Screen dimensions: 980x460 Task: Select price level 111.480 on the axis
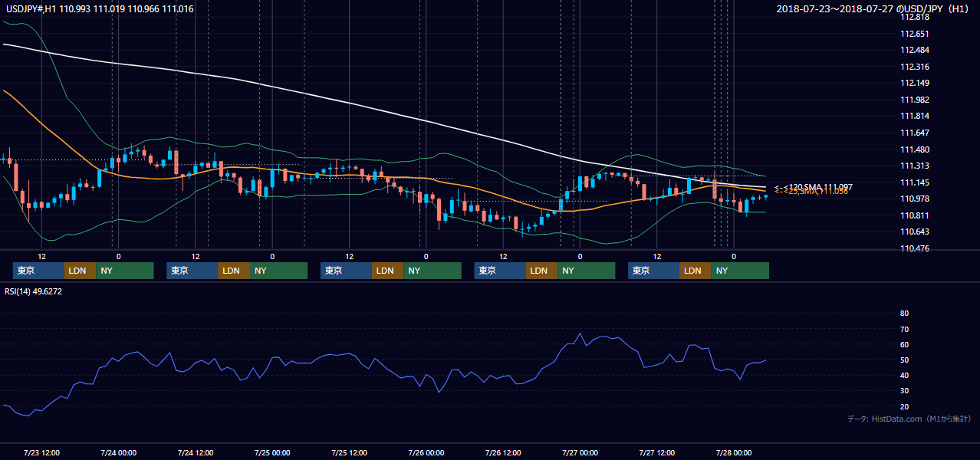pos(915,149)
